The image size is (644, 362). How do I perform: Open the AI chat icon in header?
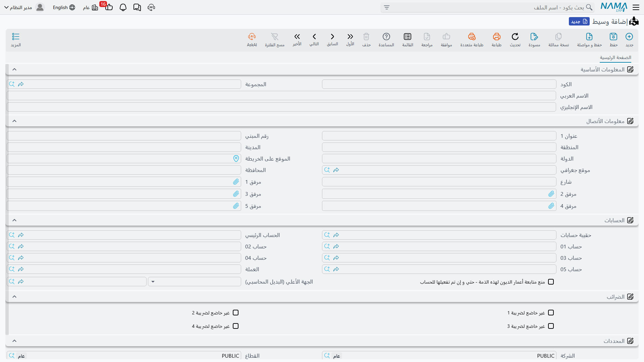(151, 7)
